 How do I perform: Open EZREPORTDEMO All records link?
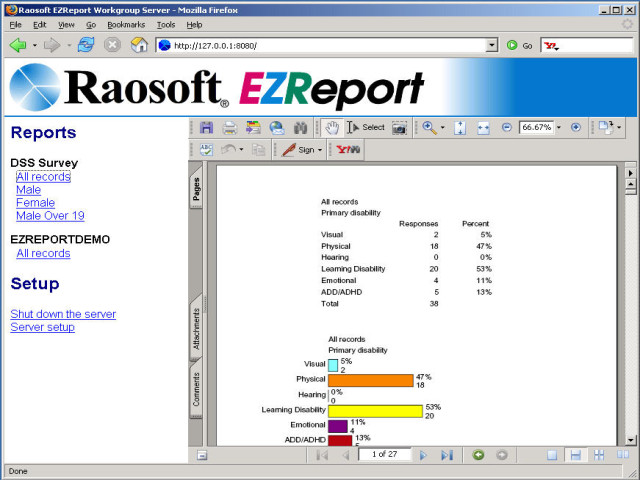[x=43, y=253]
